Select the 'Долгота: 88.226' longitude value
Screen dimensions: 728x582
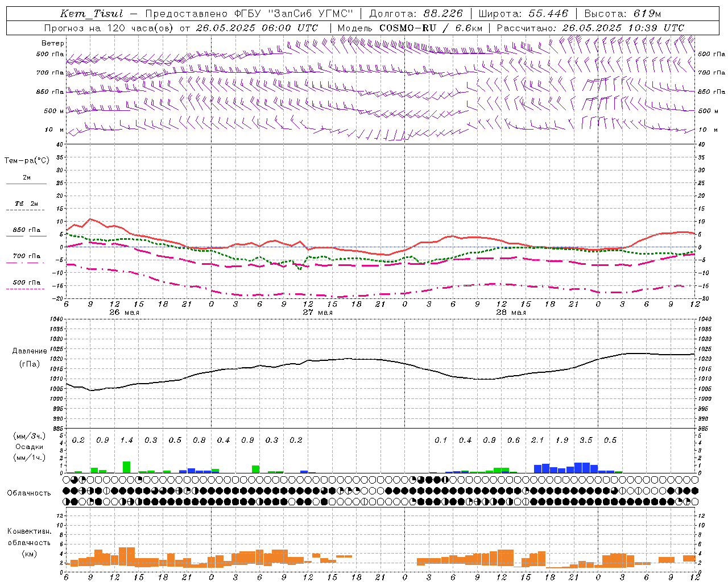(416, 14)
